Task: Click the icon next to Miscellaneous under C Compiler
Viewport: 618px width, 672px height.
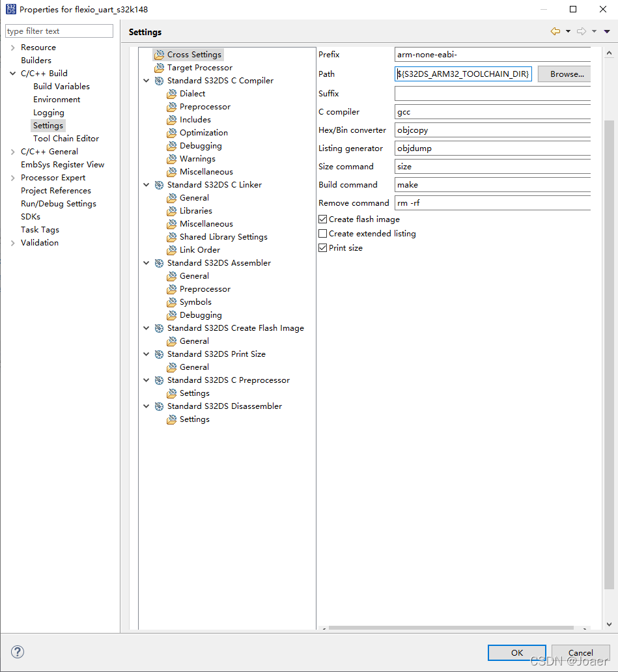Action: click(x=171, y=172)
